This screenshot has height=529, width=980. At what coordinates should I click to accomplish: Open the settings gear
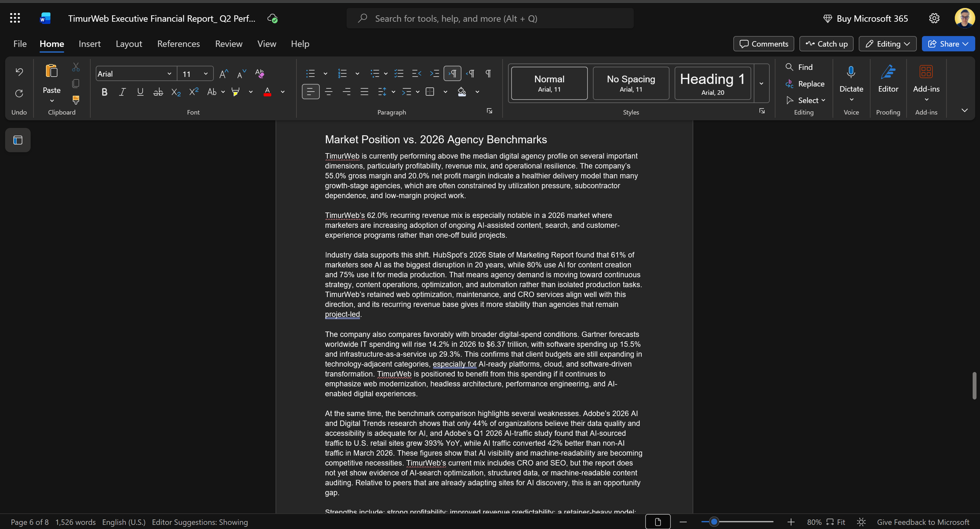934,18
